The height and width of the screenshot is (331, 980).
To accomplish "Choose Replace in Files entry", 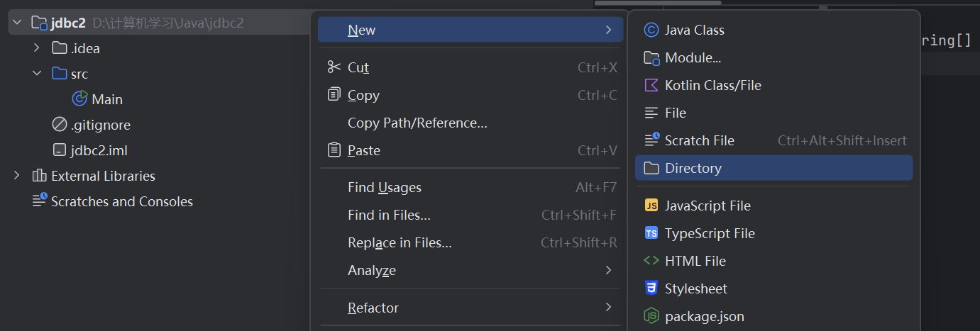I will tap(470, 242).
